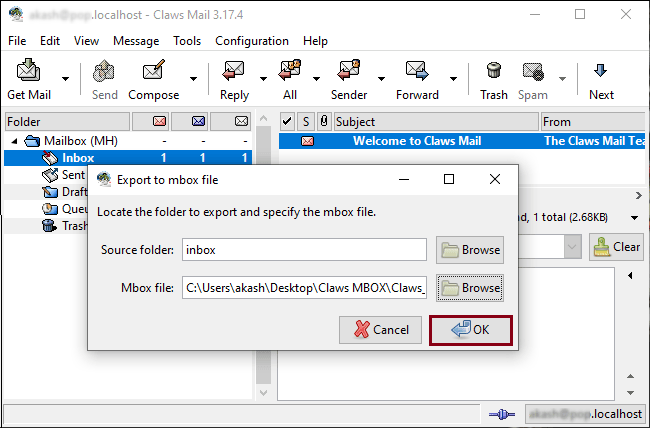Open the Get Mail dropdown arrow
650x428 pixels.
tap(65, 79)
